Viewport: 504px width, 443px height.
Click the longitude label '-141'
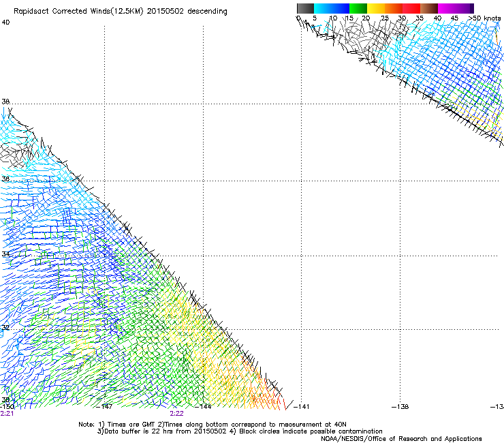(x=301, y=407)
